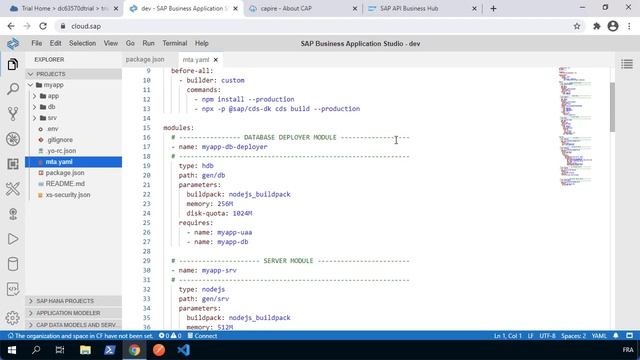Click the code minimap preview
Viewport: 640px width, 360px height.
tap(575, 126)
